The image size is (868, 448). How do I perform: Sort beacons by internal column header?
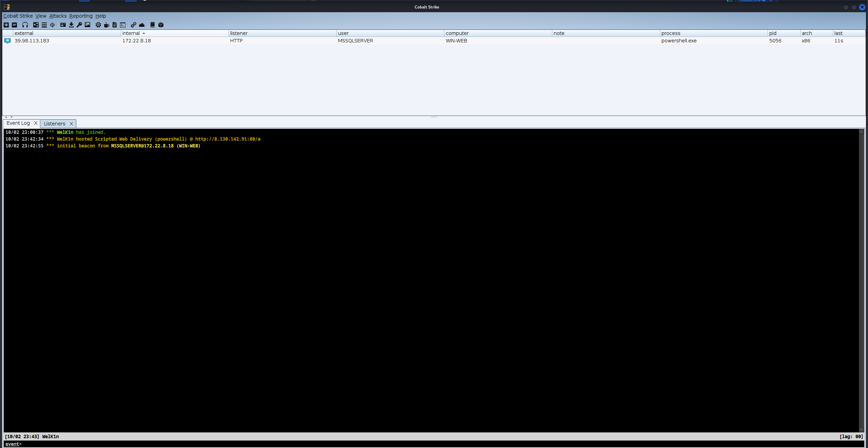click(131, 33)
